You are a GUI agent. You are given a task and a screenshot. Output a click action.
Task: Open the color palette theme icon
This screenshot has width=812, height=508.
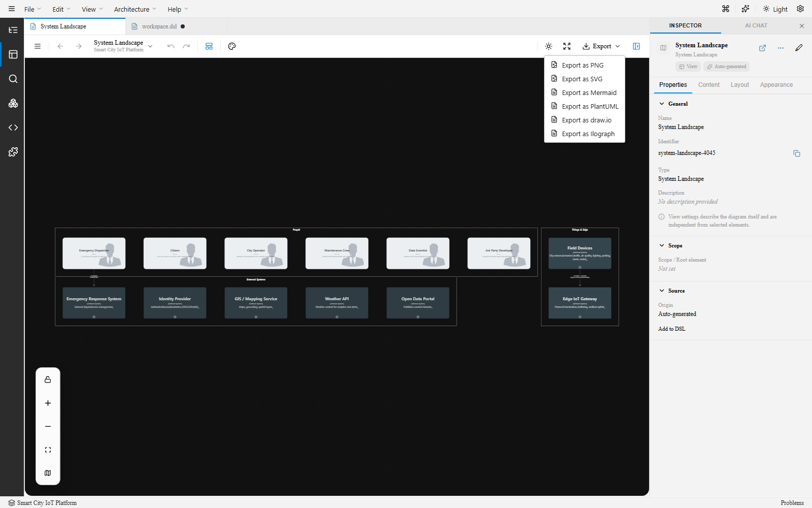pos(232,46)
